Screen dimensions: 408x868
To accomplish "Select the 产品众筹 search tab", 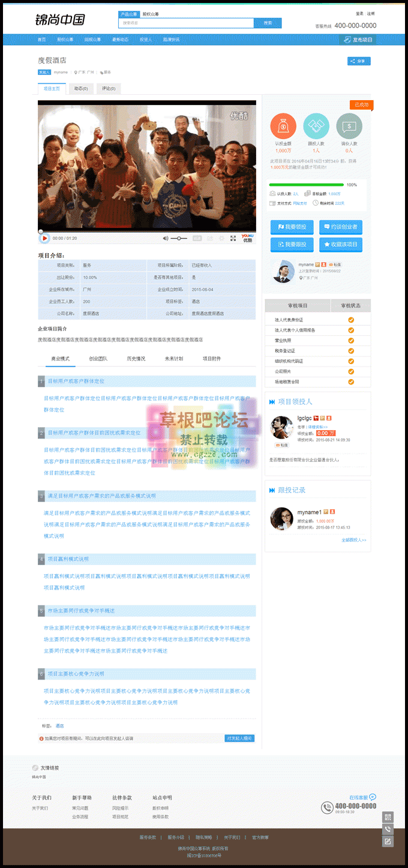I will click(128, 13).
